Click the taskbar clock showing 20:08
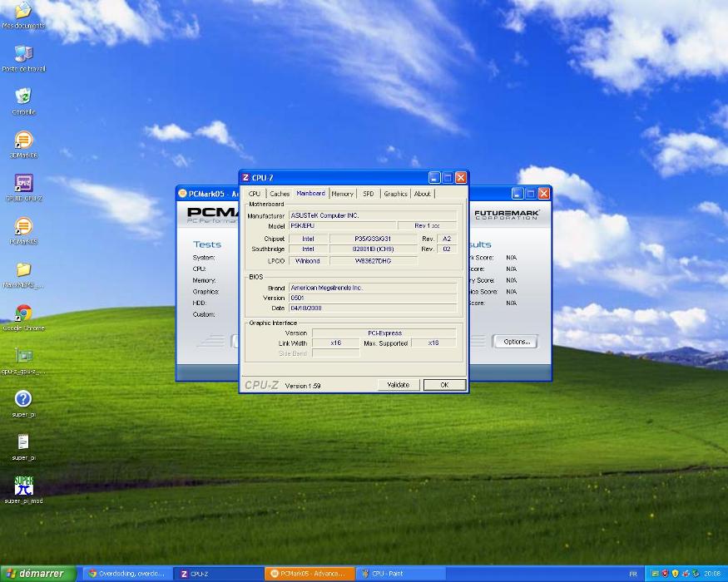Viewport: 728px width, 582px height. (712, 574)
